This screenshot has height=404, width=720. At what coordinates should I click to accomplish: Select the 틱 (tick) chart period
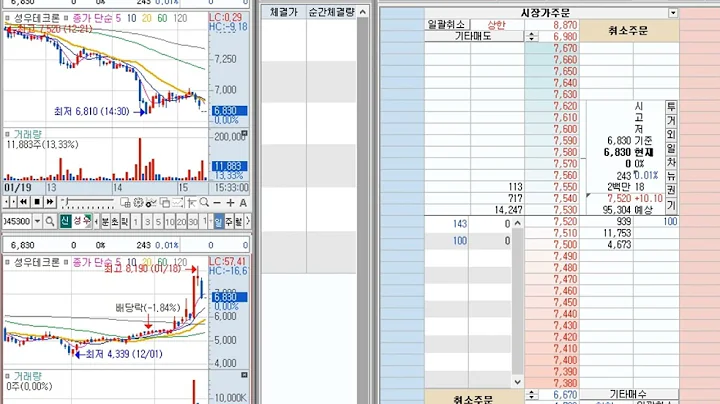tap(124, 222)
